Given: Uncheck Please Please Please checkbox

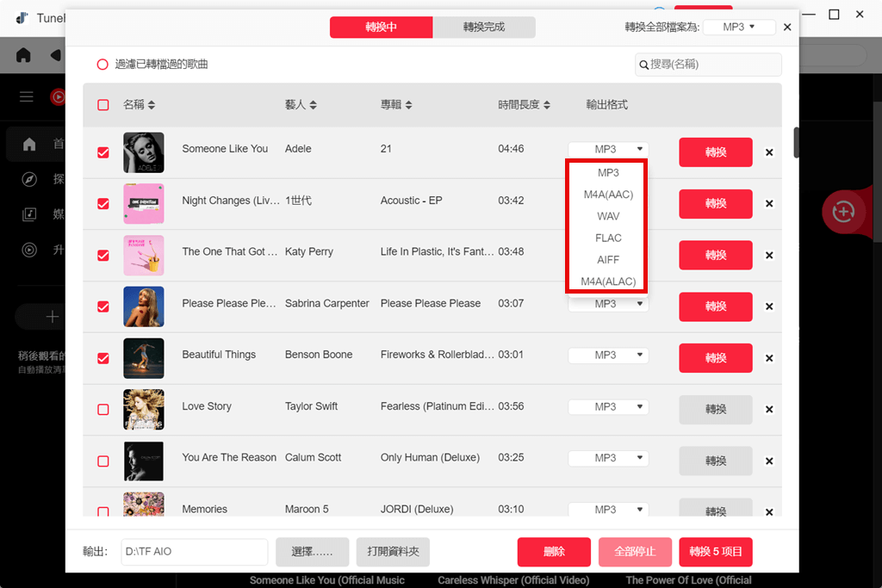Looking at the screenshot, I should point(103,306).
